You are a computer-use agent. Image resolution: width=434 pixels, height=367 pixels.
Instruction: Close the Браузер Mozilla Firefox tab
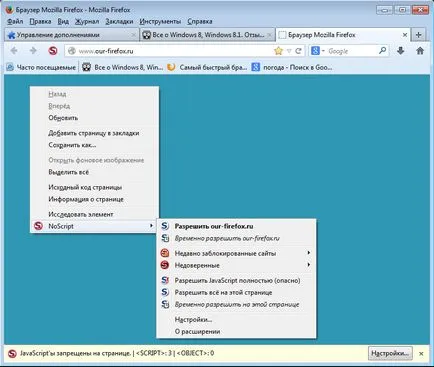(405, 35)
